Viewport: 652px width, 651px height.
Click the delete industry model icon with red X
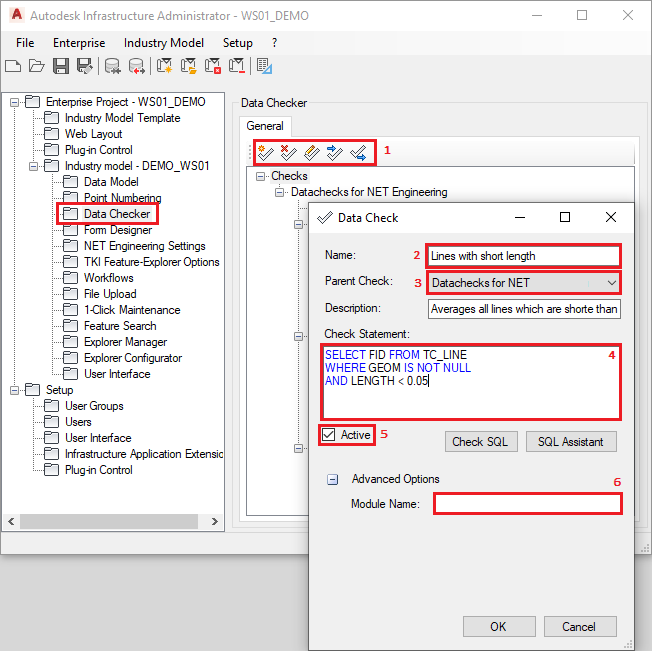(x=212, y=66)
